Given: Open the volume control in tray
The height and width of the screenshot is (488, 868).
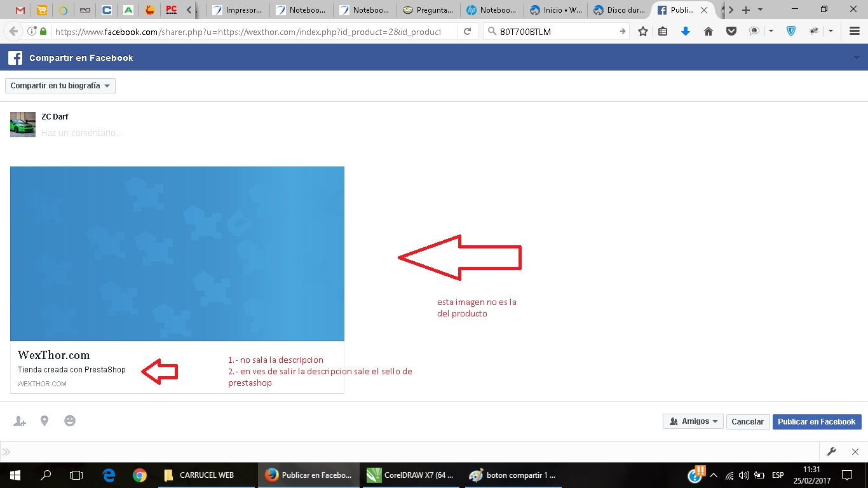Looking at the screenshot, I should (x=744, y=475).
